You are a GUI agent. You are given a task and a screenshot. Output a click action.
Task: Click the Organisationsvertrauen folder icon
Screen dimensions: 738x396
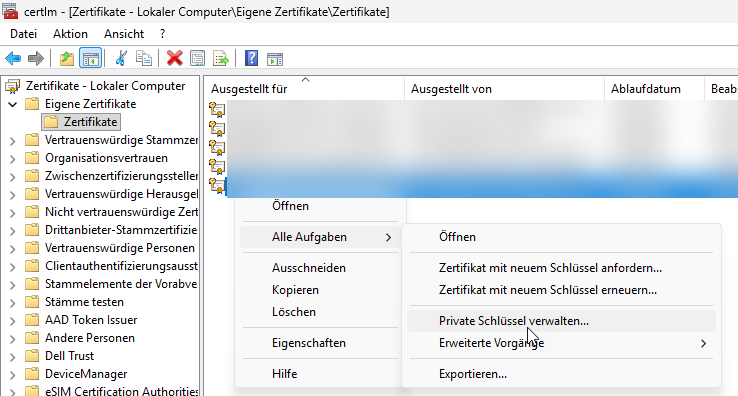32,158
